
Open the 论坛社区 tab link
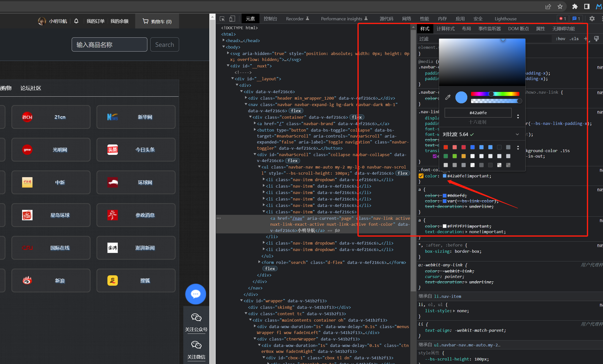point(31,88)
